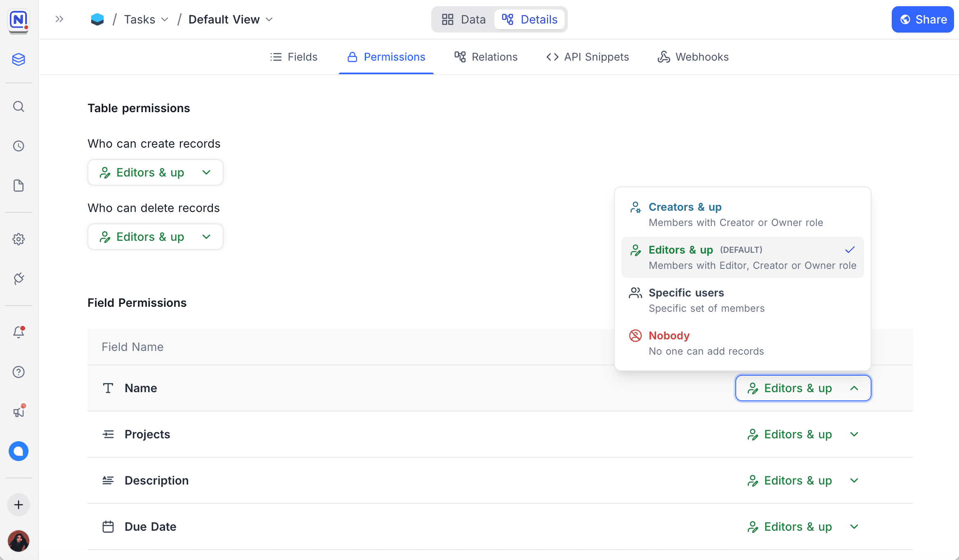Open the help question mark icon
Screen dimensions: 959x560
pyautogui.click(x=19, y=372)
